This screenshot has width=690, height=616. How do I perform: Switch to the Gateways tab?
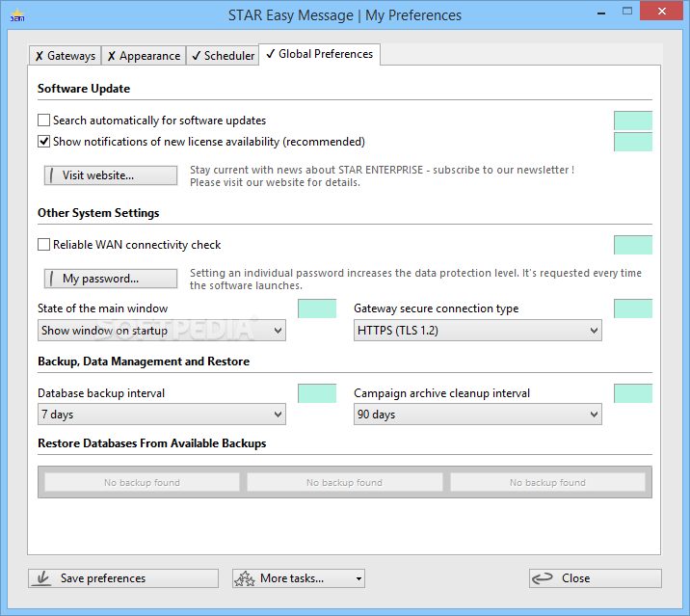coord(66,56)
